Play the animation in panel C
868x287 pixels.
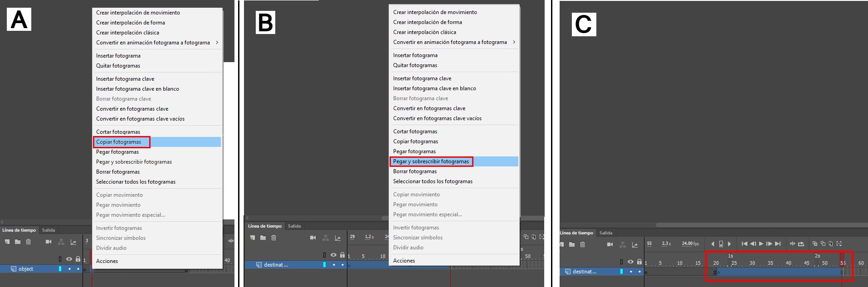[x=761, y=244]
